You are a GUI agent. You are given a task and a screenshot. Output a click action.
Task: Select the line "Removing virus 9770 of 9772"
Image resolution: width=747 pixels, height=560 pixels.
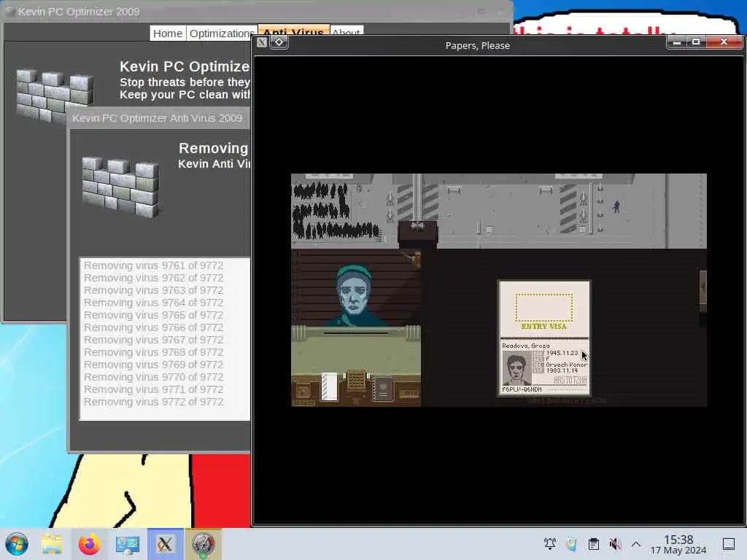(153, 377)
